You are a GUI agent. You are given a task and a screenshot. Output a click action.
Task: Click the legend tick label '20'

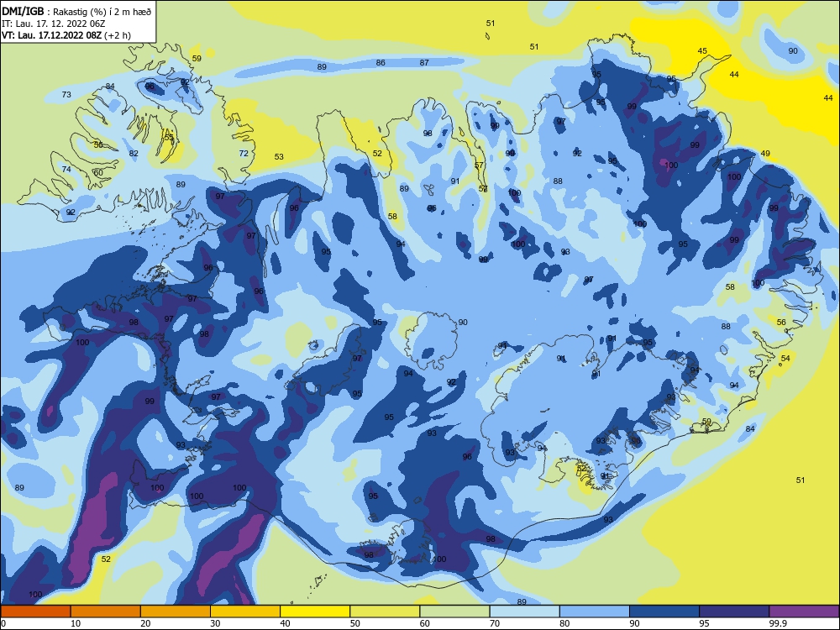pos(145,623)
